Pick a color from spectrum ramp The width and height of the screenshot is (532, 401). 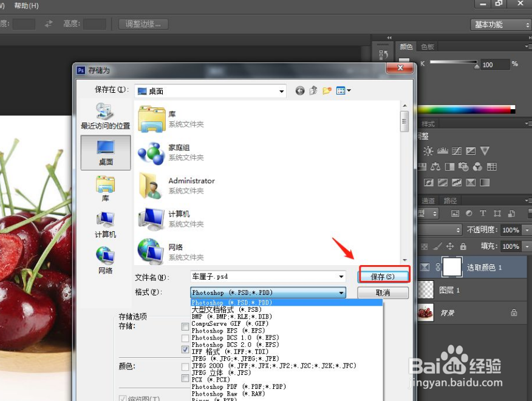[x=466, y=109]
